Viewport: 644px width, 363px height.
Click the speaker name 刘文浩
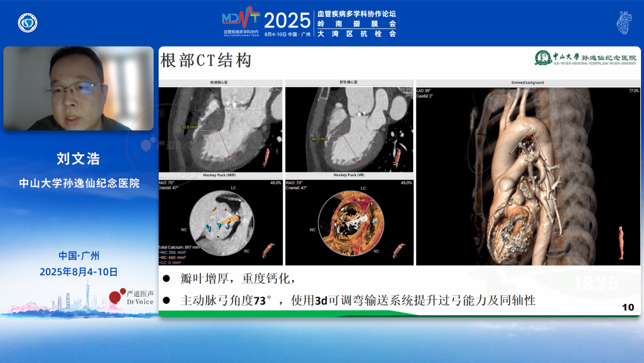point(78,158)
